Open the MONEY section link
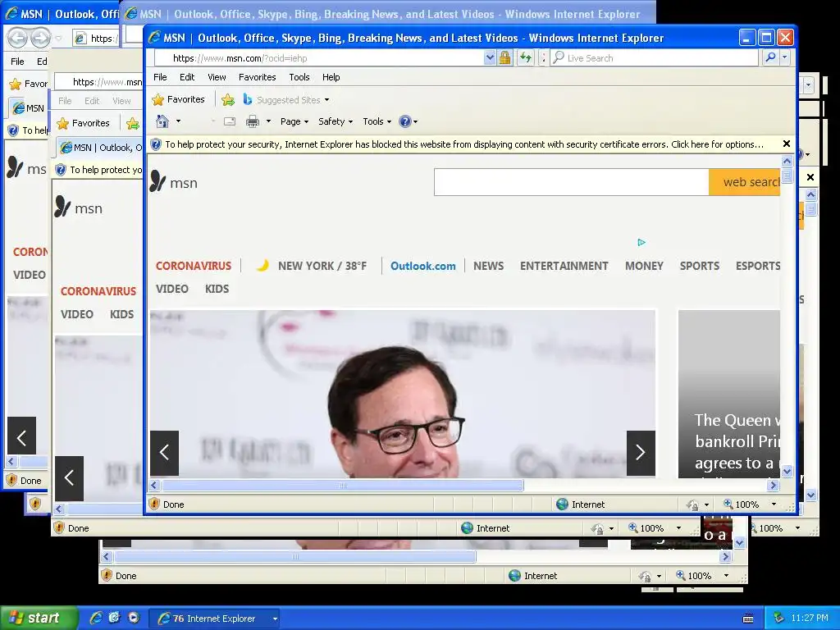840x630 pixels. [644, 266]
